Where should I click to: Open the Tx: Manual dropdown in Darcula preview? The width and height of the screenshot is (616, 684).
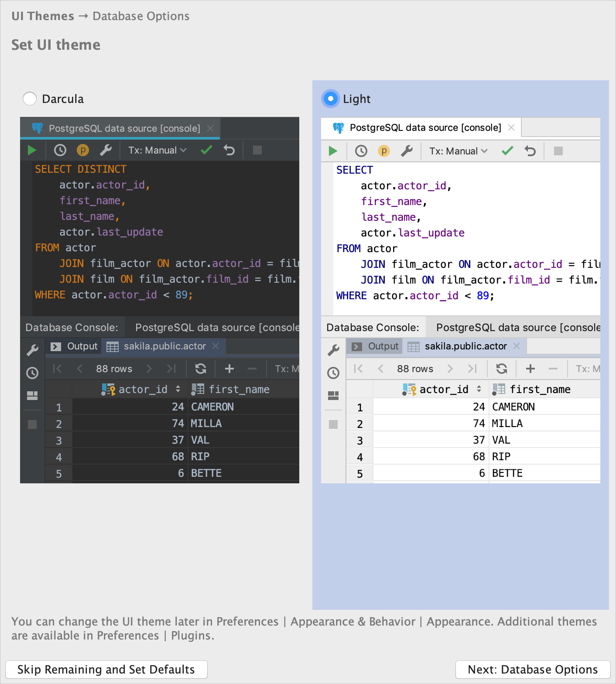157,150
